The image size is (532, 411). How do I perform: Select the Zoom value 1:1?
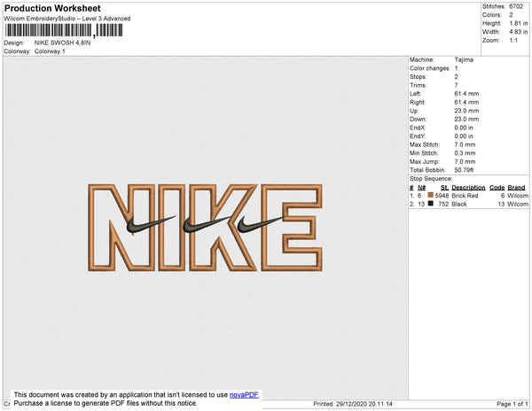click(513, 41)
